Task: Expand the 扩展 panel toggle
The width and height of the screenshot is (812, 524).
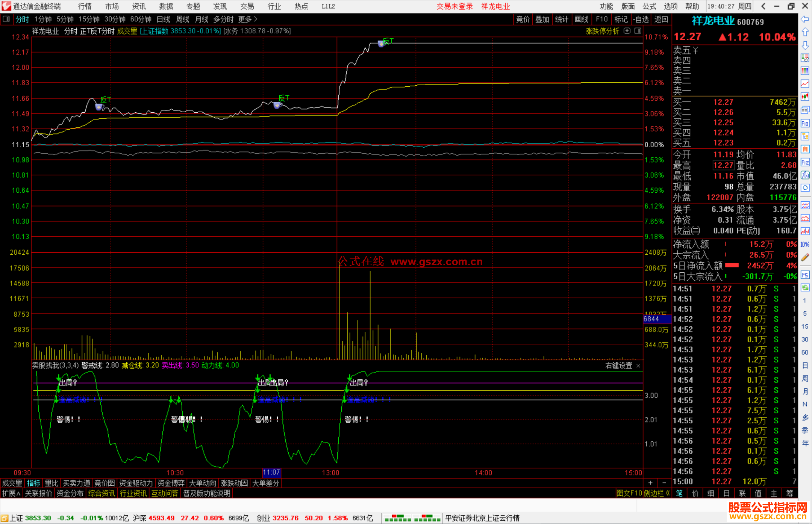Action: tap(11, 493)
